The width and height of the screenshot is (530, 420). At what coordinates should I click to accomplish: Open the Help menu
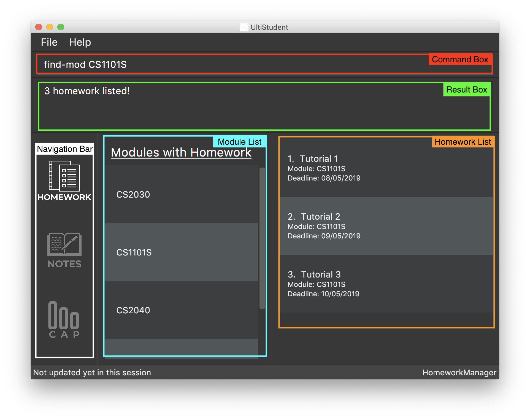[80, 42]
